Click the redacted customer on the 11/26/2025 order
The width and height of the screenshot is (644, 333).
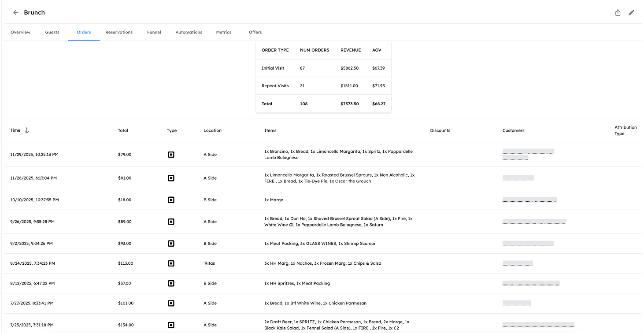tap(518, 178)
